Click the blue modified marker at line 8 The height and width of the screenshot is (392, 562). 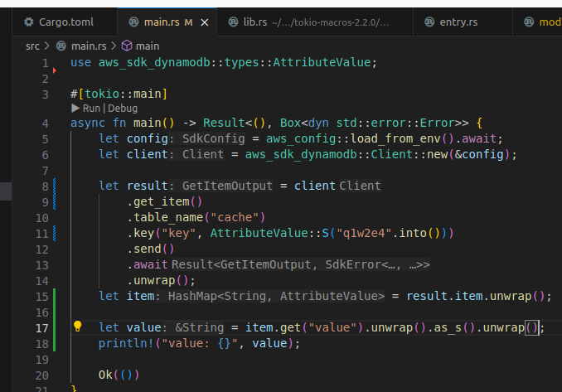[54, 186]
